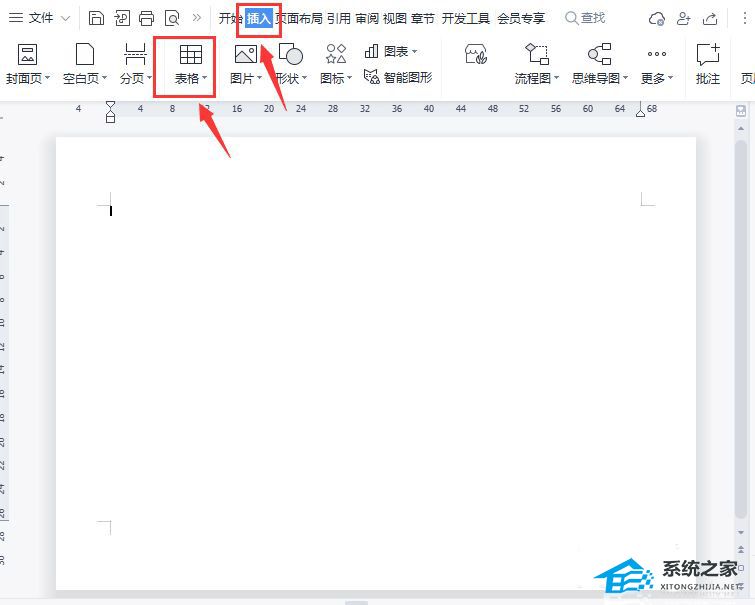755x605 pixels.
Task: Expand the 封面页 dropdown arrow
Action: point(47,77)
